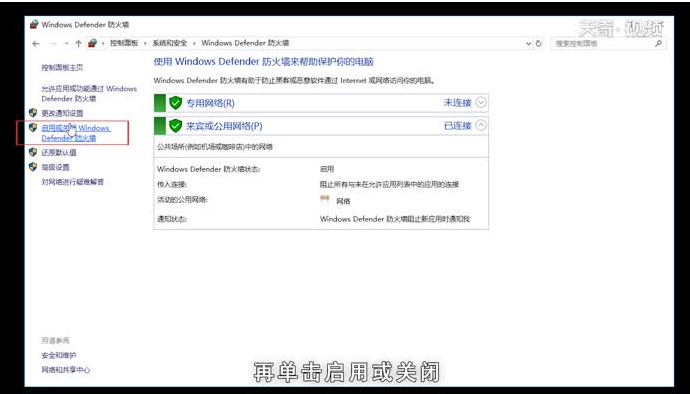Open address bar history dropdown chevron

[529, 44]
